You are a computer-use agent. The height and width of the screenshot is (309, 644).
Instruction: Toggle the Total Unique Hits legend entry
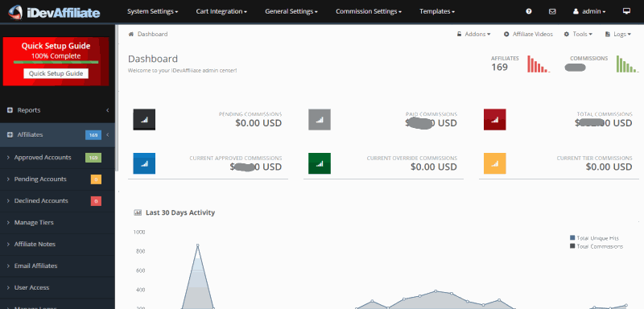pyautogui.click(x=594, y=238)
